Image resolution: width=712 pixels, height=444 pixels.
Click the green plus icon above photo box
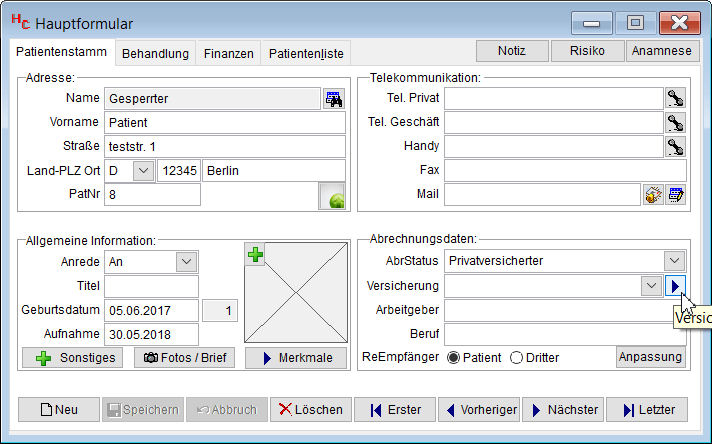[x=255, y=255]
